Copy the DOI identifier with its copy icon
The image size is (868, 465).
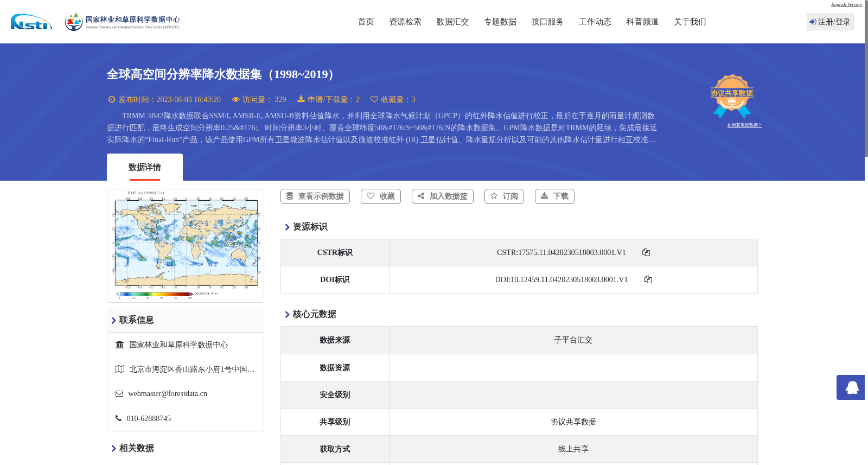[648, 279]
